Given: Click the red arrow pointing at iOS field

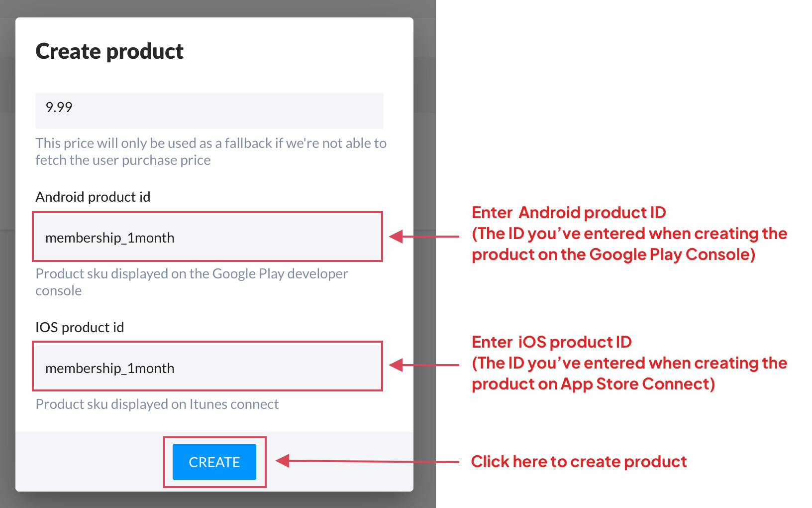Looking at the screenshot, I should [x=424, y=366].
